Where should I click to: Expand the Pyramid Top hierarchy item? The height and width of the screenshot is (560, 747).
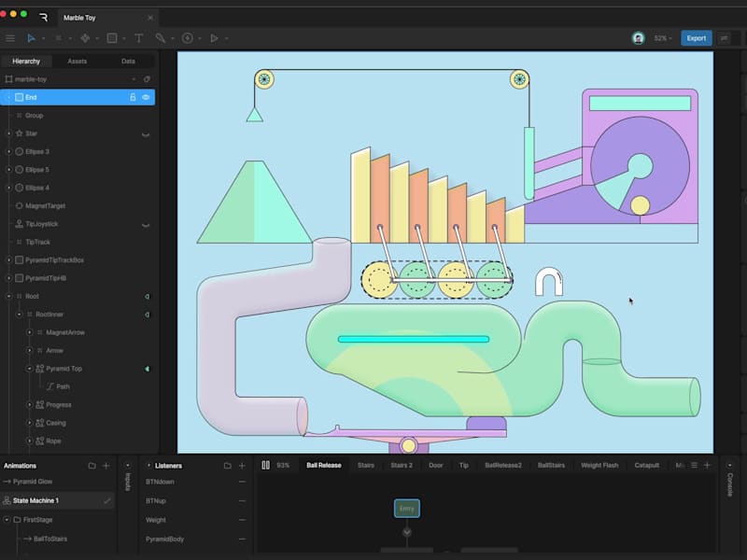click(29, 369)
